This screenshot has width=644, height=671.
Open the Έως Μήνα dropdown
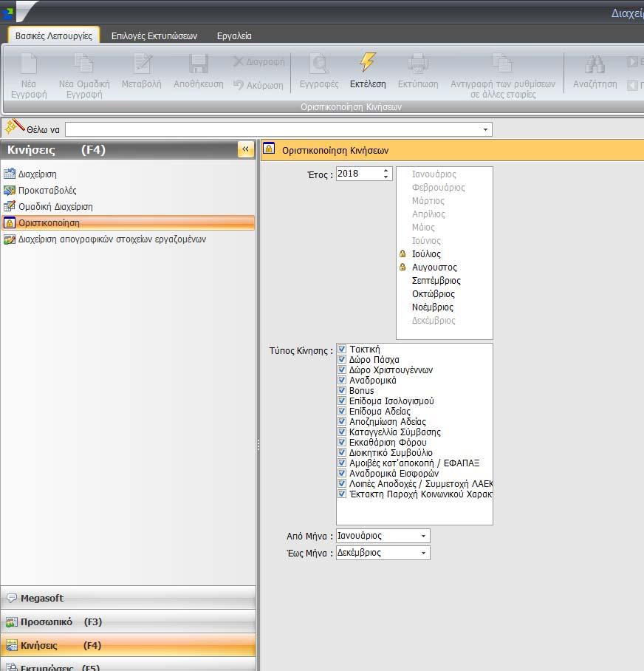(x=423, y=553)
